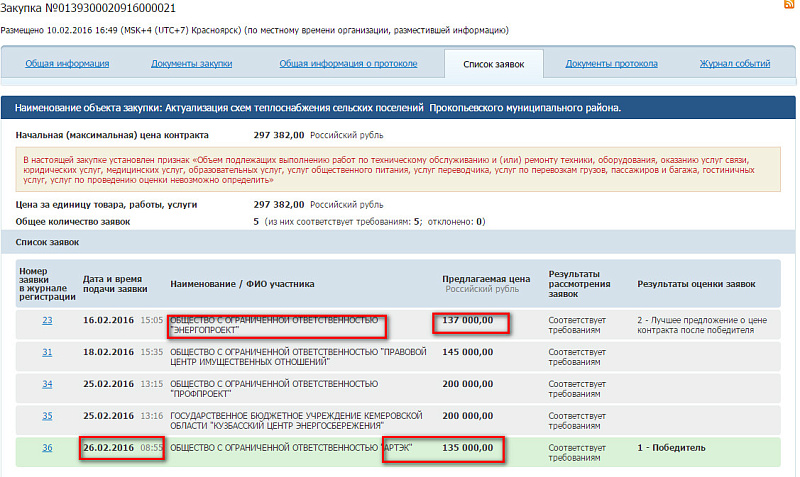Open the Журнал событий tab

coord(735,64)
